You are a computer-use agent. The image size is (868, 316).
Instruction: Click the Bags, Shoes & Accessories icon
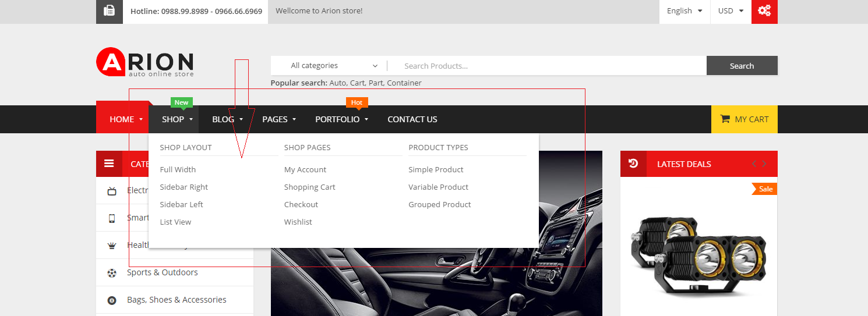(112, 300)
